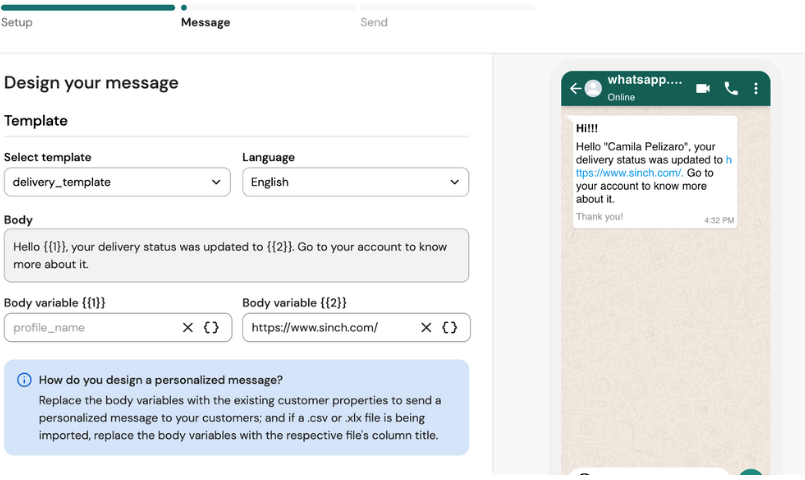Click the https://www.sinch.com/ input field
The width and height of the screenshot is (805, 480).
328,327
